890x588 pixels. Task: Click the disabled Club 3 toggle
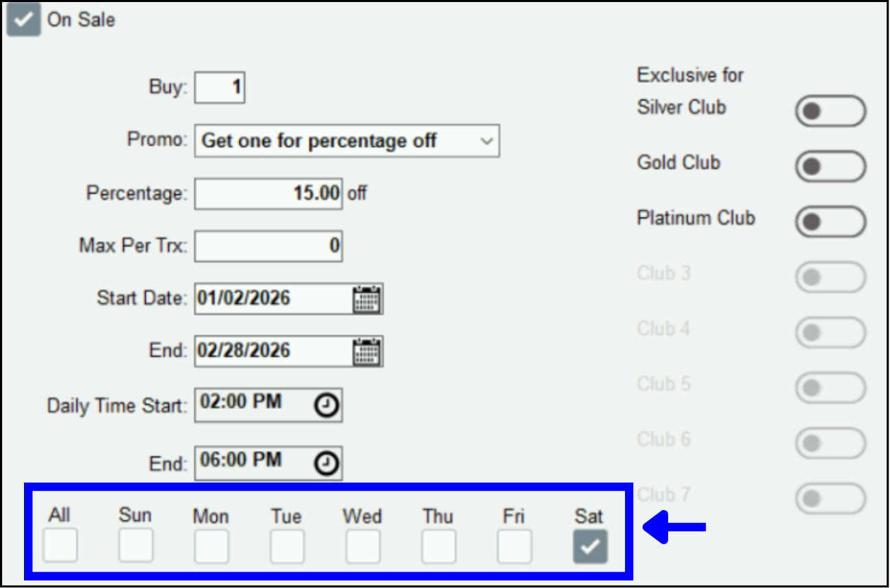click(830, 277)
